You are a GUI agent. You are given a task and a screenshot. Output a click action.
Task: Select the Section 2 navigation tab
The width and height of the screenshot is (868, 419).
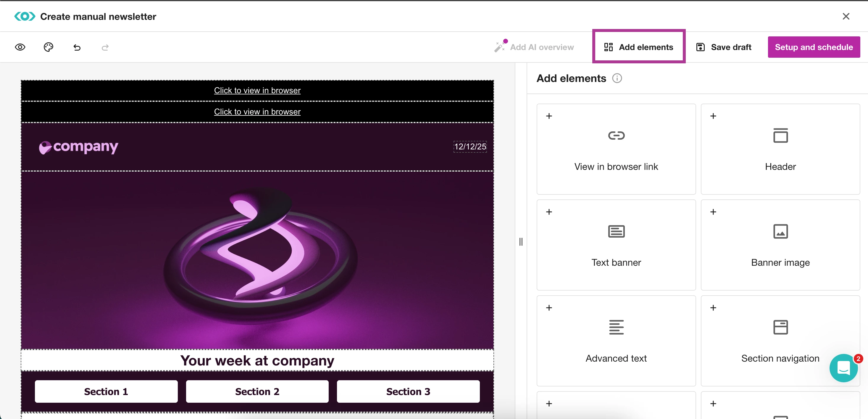[x=257, y=391]
